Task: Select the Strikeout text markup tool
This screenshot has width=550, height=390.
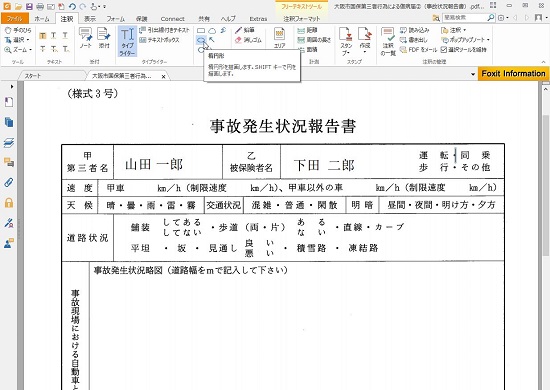Action: tap(43, 49)
